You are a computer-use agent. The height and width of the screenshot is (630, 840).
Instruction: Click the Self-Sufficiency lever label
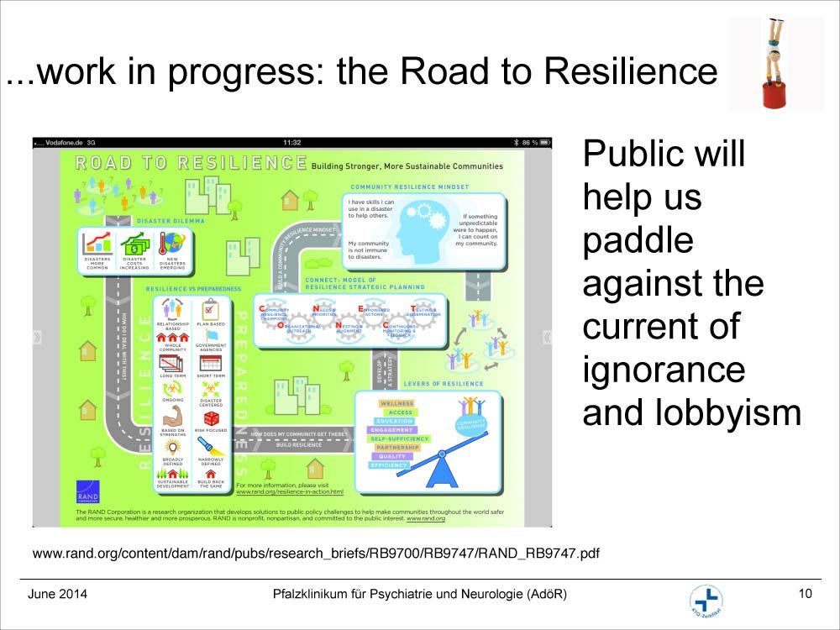399,438
